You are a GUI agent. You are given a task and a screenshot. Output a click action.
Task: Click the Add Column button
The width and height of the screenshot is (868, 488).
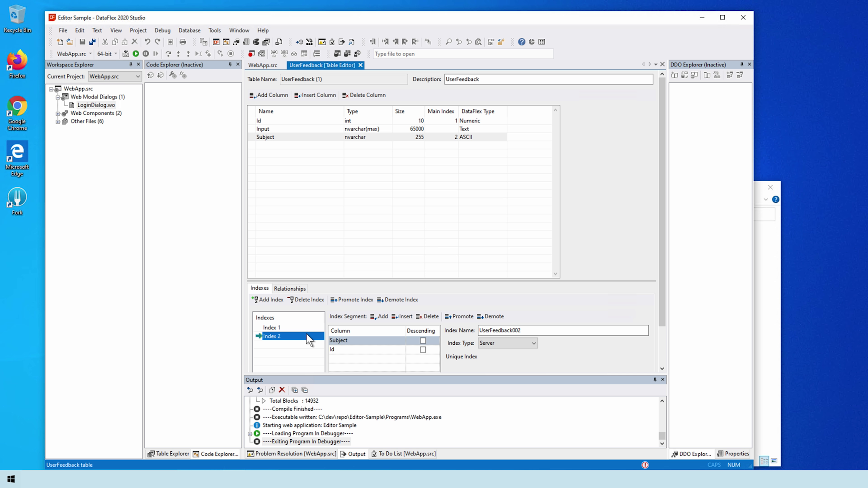click(269, 95)
